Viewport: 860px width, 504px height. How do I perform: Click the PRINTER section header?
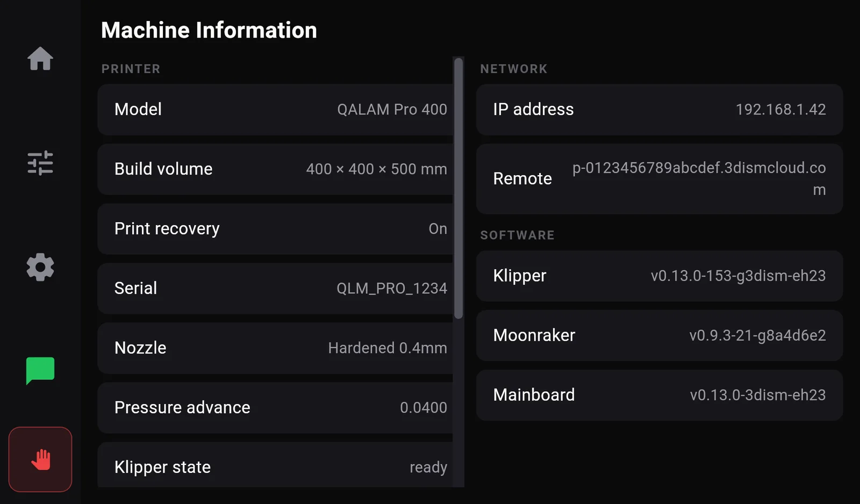pyautogui.click(x=131, y=69)
